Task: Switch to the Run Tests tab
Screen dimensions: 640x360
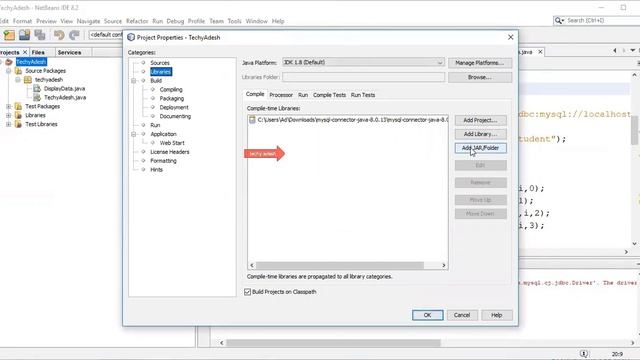Action: point(363,95)
